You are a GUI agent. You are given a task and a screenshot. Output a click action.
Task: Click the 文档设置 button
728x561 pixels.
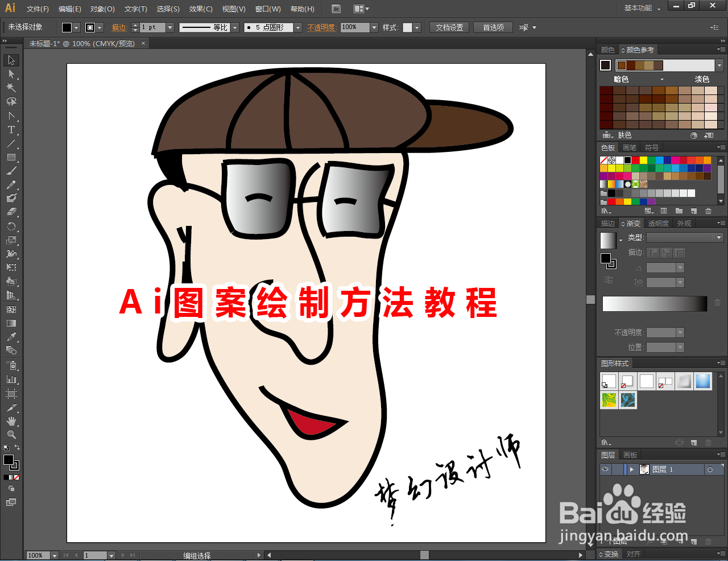449,27
